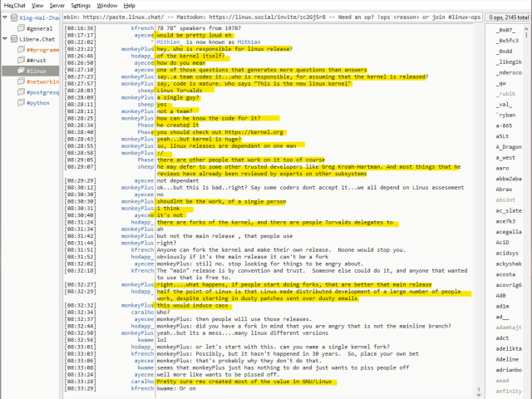Open the Server menu
The width and height of the screenshot is (532, 399).
point(57,5)
